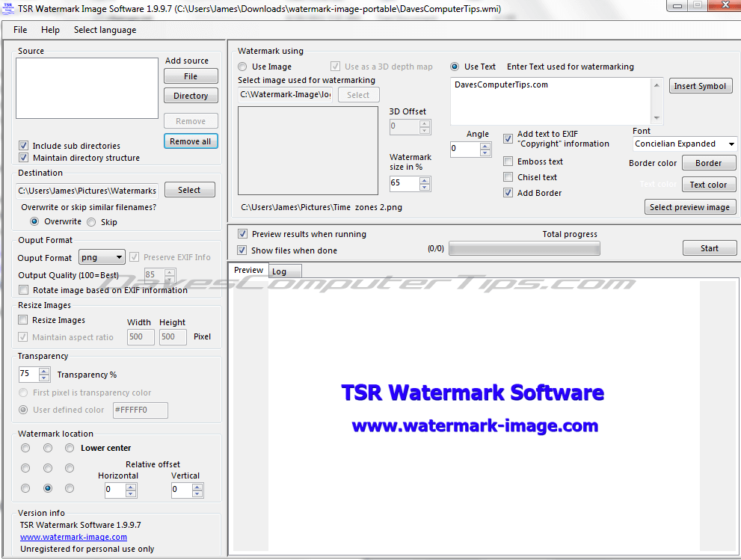Click the Directory button under Add source
The width and height of the screenshot is (741, 560).
coord(191,96)
